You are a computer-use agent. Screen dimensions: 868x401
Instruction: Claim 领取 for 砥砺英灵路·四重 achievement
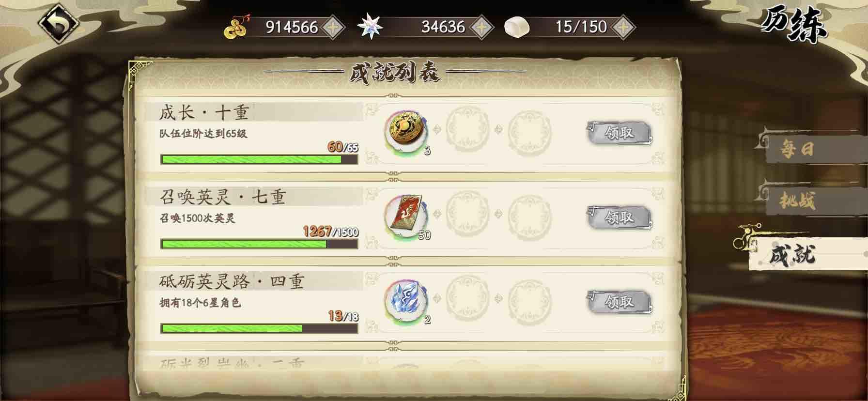(619, 302)
